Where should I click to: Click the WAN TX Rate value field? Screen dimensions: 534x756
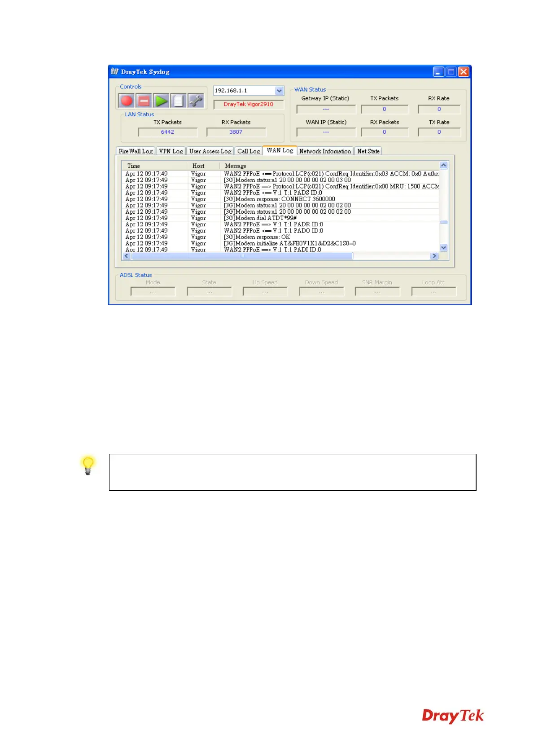(439, 132)
